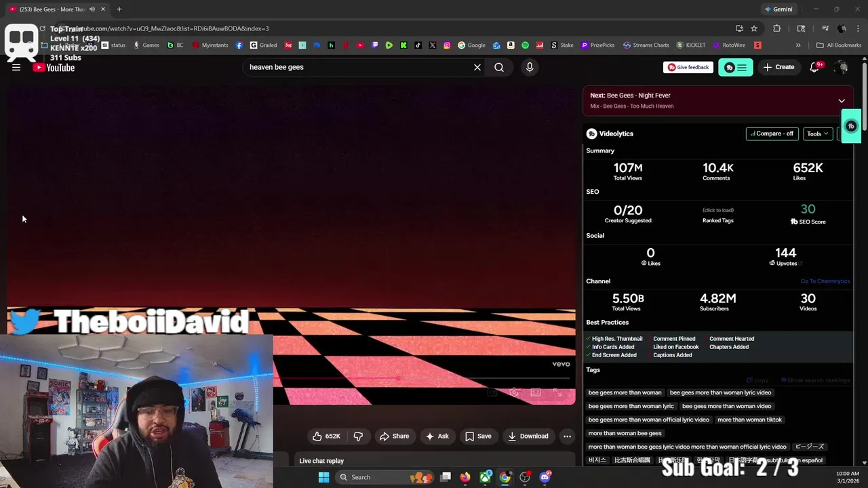Dislike the video with thumbs down
This screenshot has height=488, width=868.
click(x=358, y=436)
